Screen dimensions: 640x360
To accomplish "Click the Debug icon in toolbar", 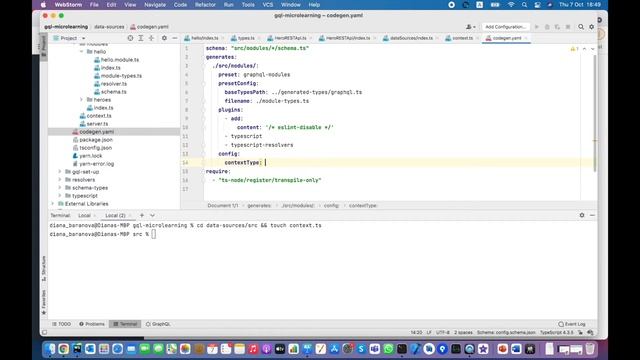I will pyautogui.click(x=547, y=27).
